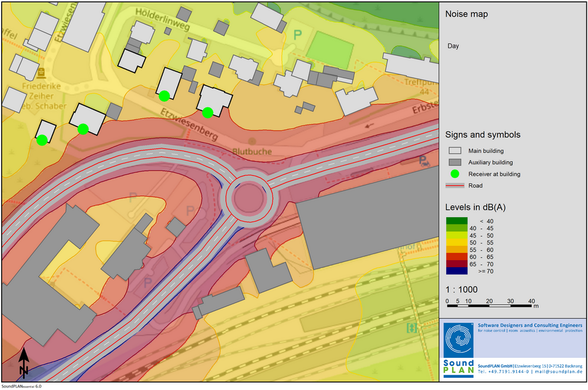This screenshot has height=390, width=588.
Task: Select the green receiver symbol in legend
Action: (455, 174)
